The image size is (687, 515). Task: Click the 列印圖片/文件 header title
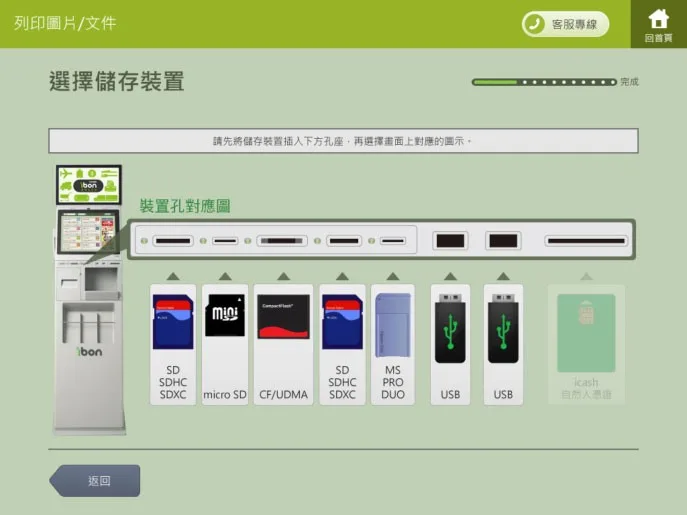coord(65,23)
